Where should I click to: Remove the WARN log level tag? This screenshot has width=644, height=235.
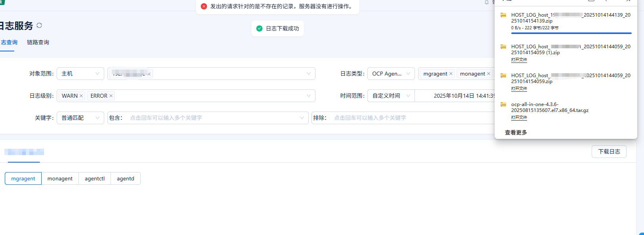tap(81, 96)
